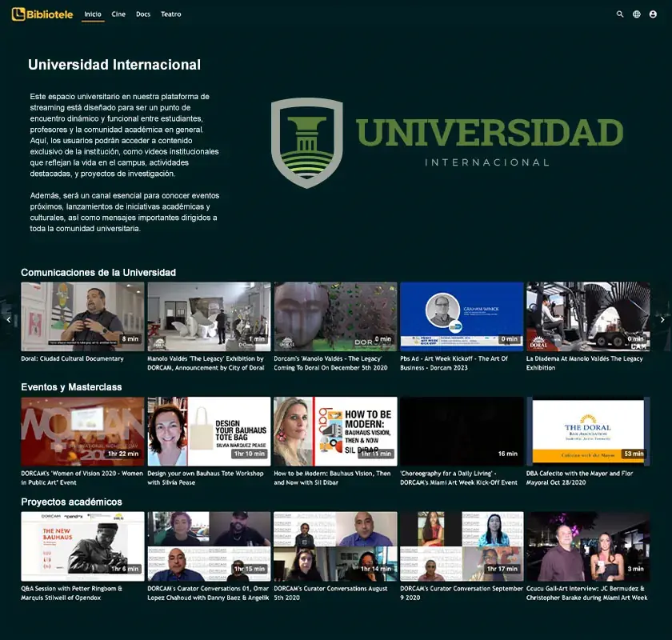Click title 'DBA Cafecito with the Mayor'
Image resolution: width=672 pixels, height=640 pixels.
click(579, 478)
